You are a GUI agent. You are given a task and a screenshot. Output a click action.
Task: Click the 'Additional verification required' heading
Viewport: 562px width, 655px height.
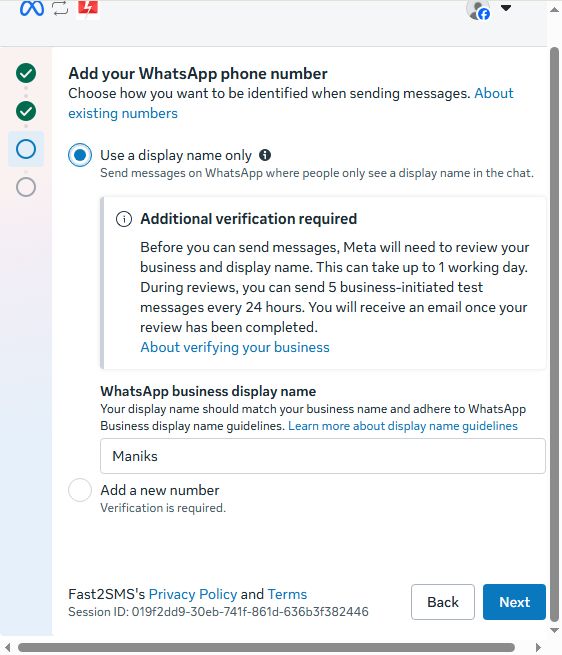click(x=249, y=219)
